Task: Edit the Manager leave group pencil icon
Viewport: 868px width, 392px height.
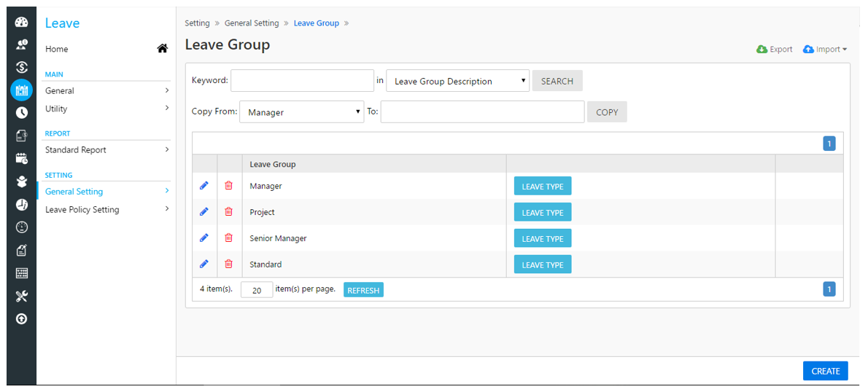Action: 204,186
